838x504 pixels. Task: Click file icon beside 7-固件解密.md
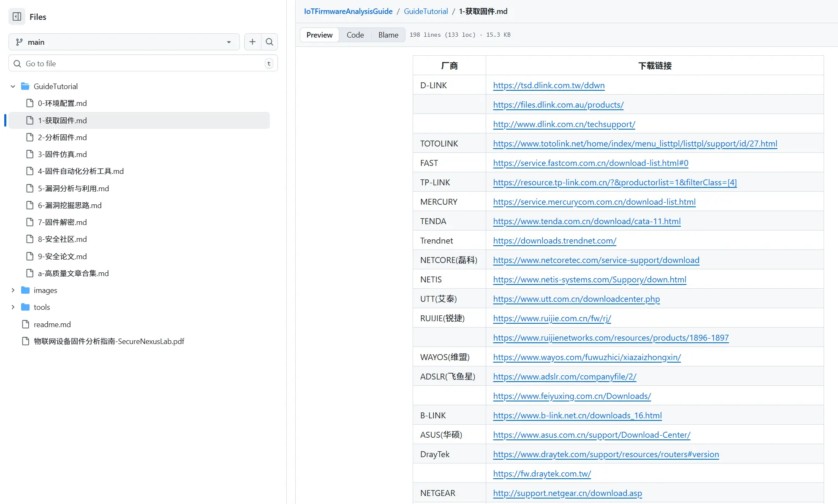30,222
